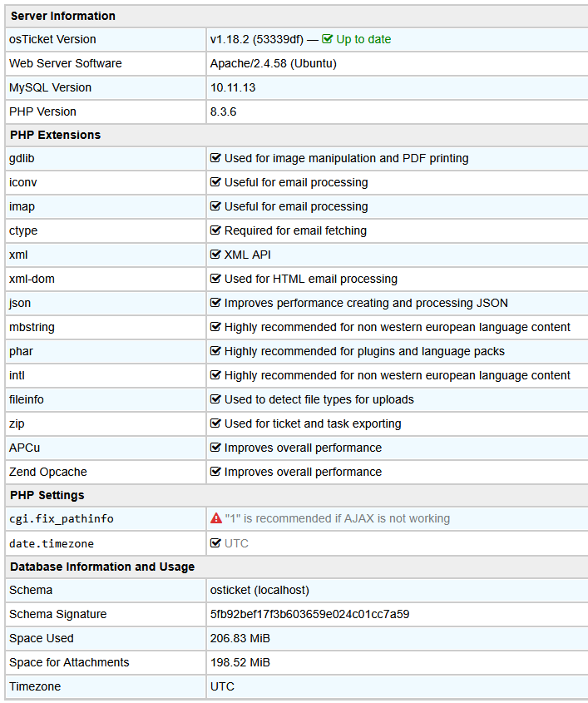Click the check icon in the json row

216,303
